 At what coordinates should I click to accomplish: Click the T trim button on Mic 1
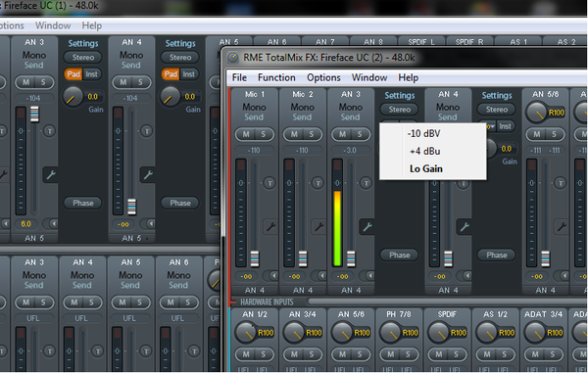(x=269, y=183)
